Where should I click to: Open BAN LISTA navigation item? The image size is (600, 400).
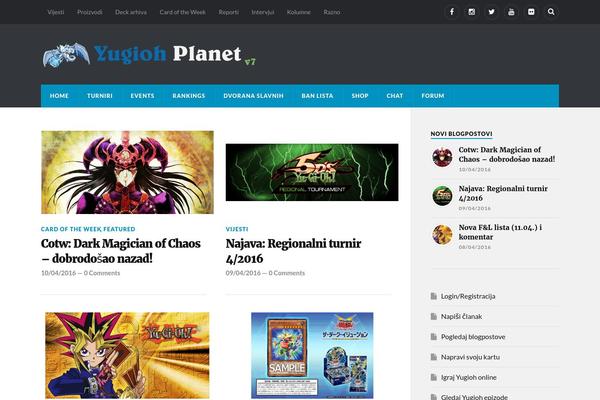pyautogui.click(x=317, y=96)
